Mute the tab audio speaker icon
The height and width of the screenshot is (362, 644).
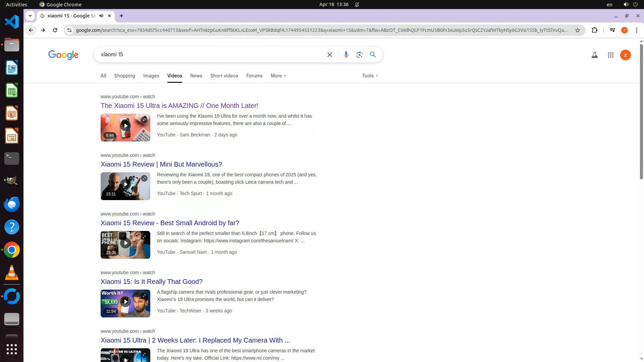coord(101,16)
